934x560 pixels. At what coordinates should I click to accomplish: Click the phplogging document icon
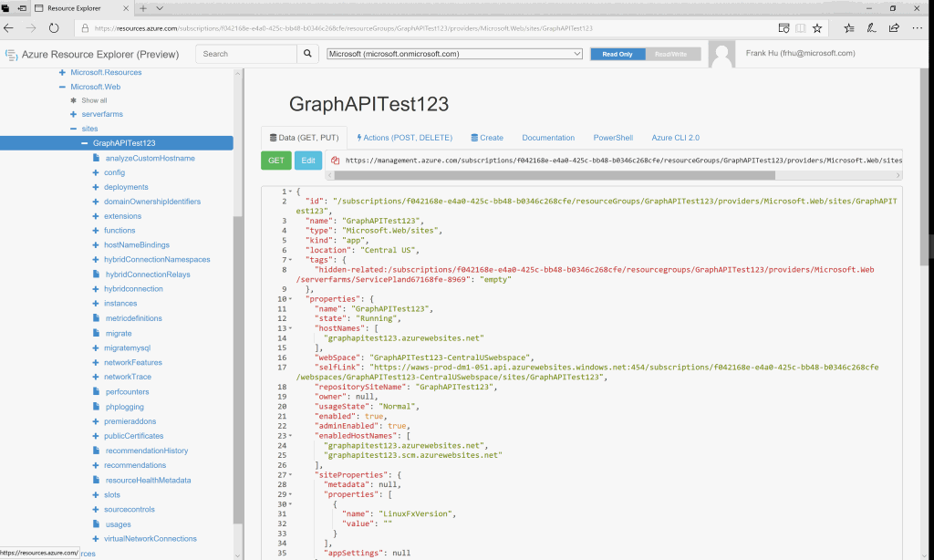pos(96,406)
